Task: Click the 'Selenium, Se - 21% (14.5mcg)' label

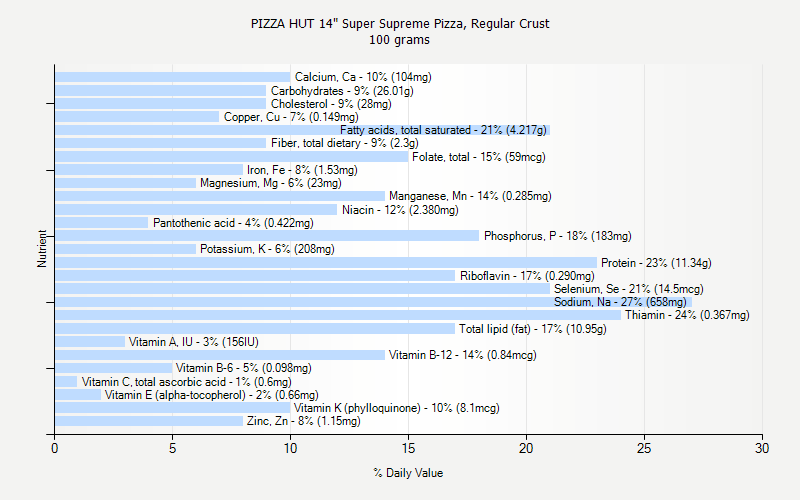Action: point(629,289)
